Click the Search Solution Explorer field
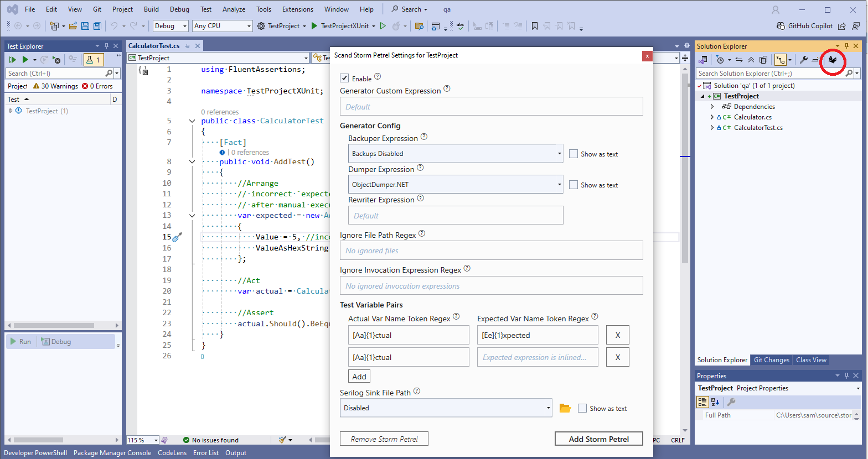Image resolution: width=868 pixels, height=459 pixels. [x=774, y=74]
